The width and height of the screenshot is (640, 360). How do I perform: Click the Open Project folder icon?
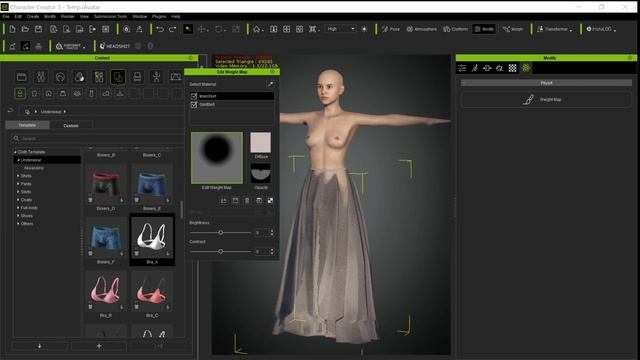25,29
